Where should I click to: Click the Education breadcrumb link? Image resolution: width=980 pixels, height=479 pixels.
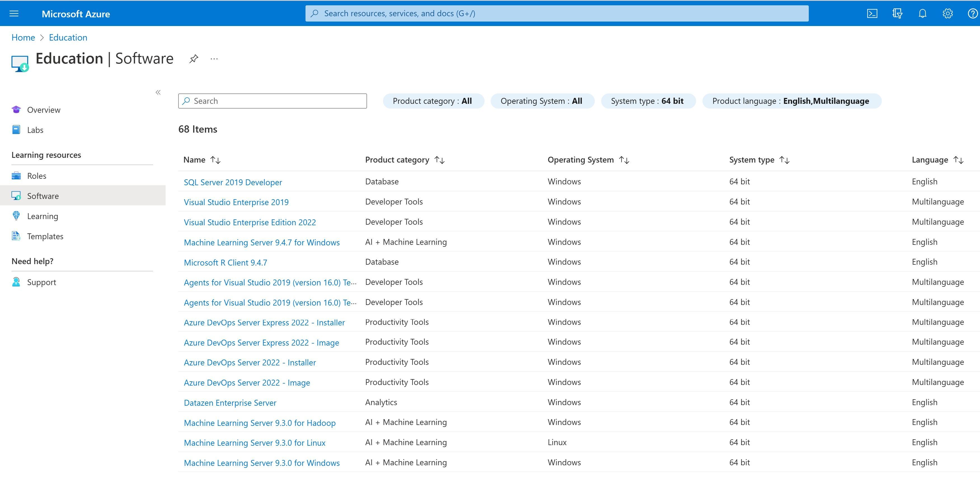(68, 37)
